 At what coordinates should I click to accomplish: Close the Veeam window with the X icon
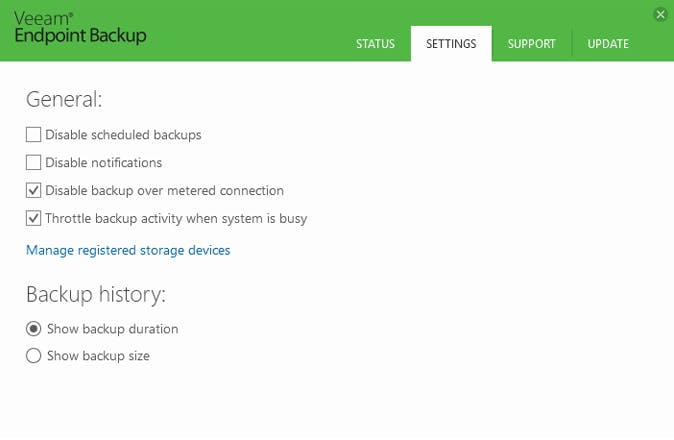[660, 14]
